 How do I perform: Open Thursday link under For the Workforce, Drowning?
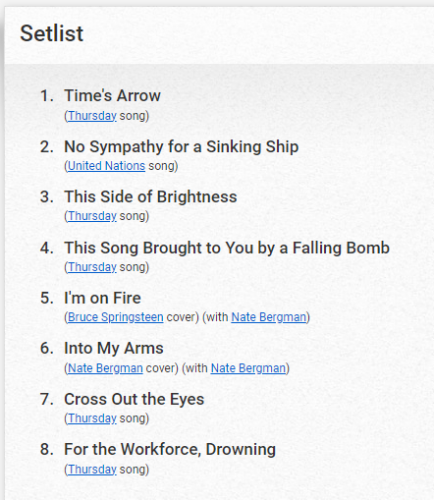click(x=92, y=469)
